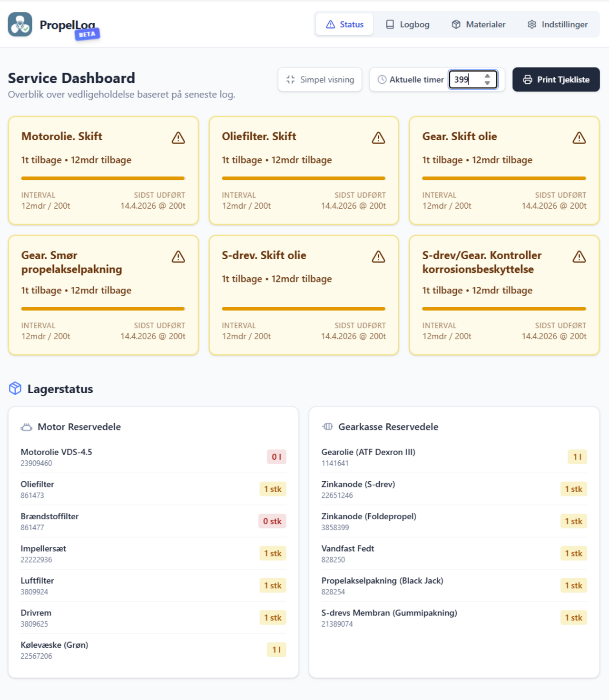The image size is (609, 700).
Task: Select the Status tab
Action: (344, 24)
